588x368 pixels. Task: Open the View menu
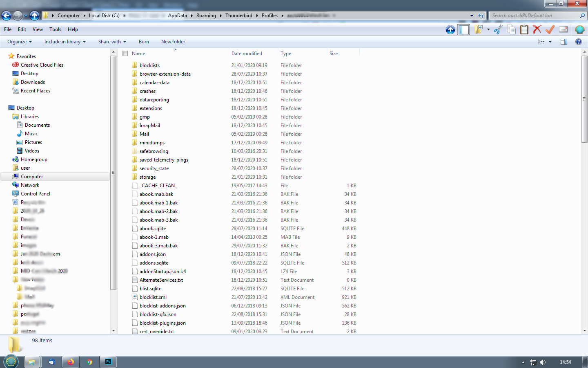[x=38, y=29]
